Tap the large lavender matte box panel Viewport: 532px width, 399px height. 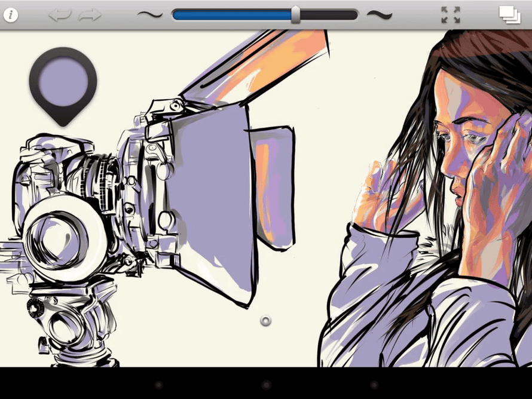(x=209, y=191)
